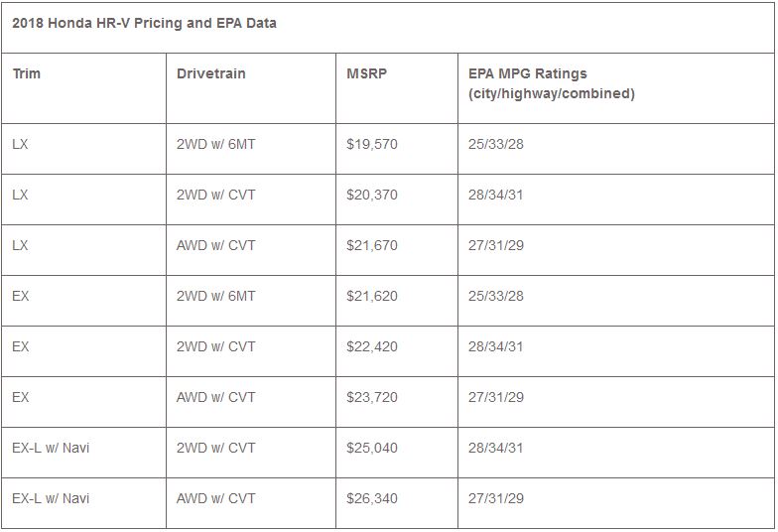
Task: Click the $26,340 MSRP value
Action: pyautogui.click(x=372, y=498)
